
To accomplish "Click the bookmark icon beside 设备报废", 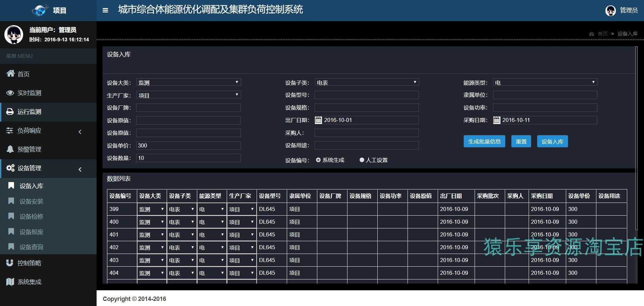I will 11,231.
